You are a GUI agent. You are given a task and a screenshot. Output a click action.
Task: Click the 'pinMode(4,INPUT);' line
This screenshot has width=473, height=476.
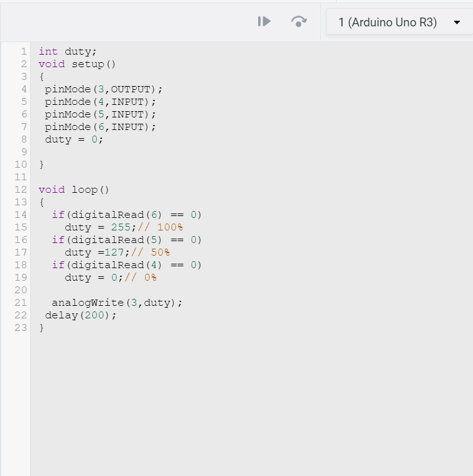pos(100,102)
